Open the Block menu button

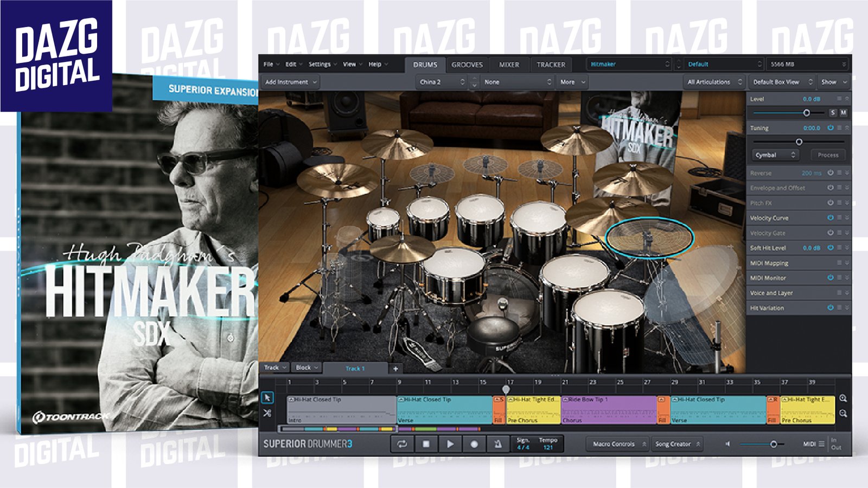(307, 368)
